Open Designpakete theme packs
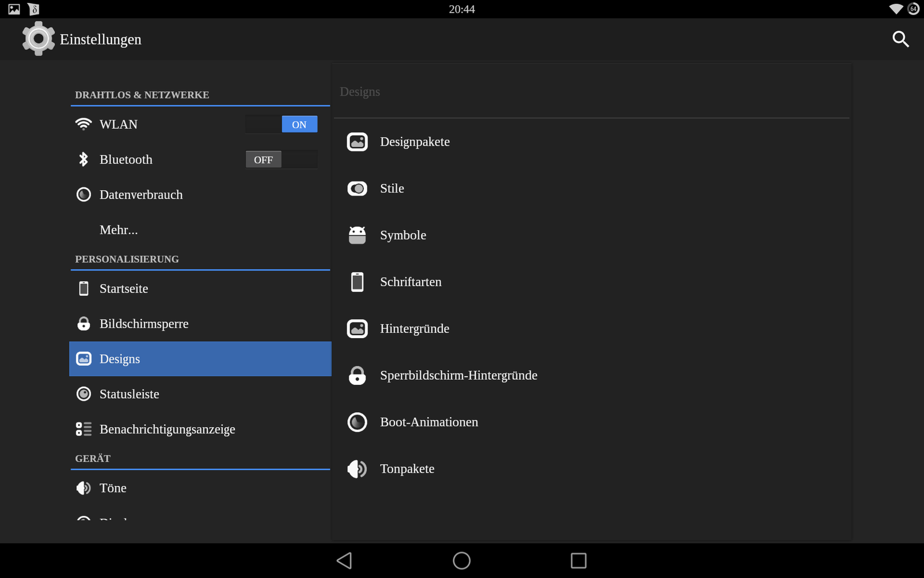 [x=415, y=142]
